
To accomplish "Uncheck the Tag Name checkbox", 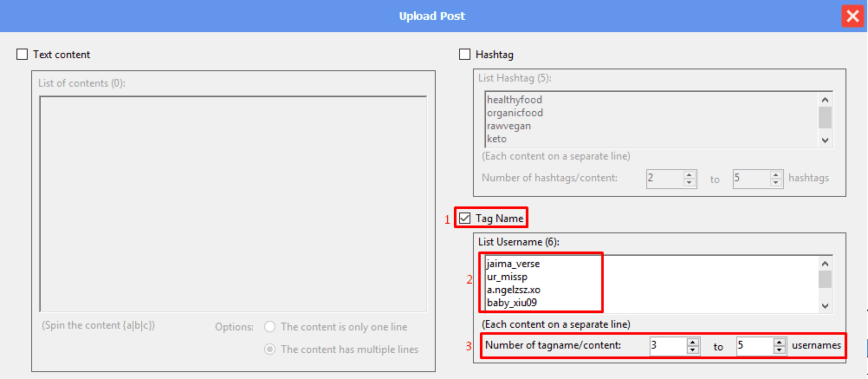I will coord(465,219).
